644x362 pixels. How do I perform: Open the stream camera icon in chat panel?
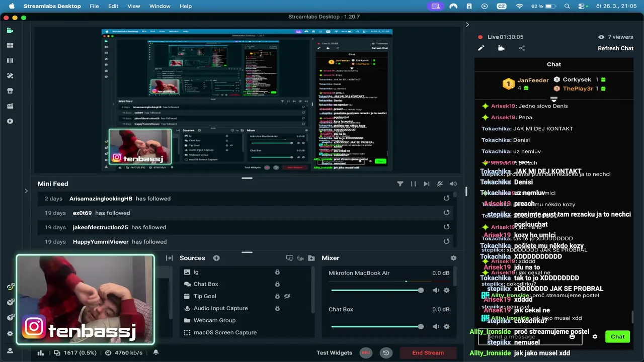click(x=501, y=48)
